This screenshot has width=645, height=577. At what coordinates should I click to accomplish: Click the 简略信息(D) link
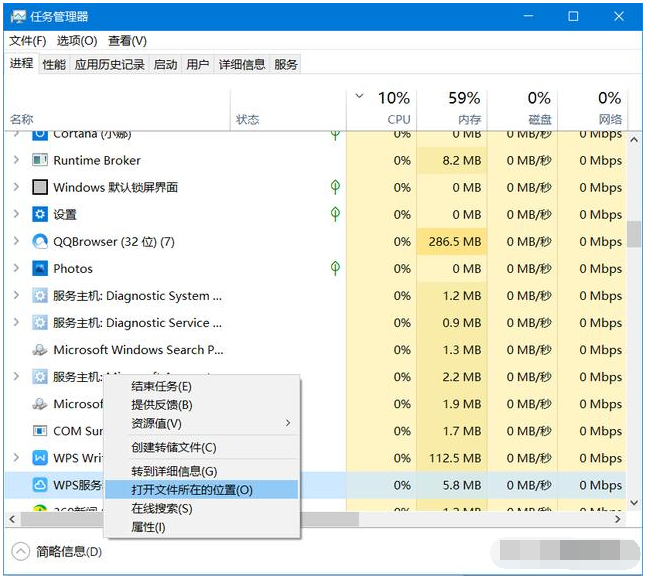(x=69, y=552)
